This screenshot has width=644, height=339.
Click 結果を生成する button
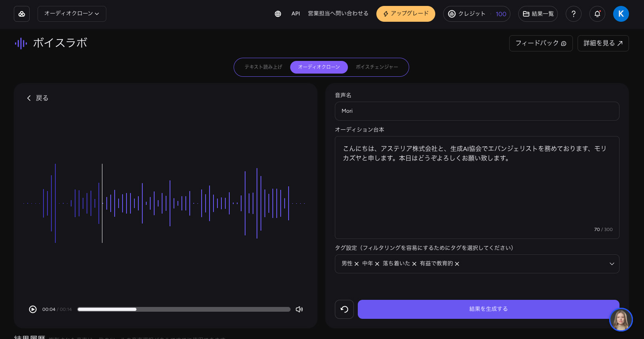489,309
